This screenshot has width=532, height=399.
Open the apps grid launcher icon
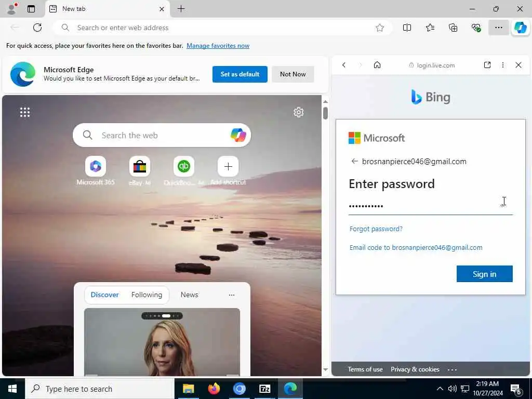25,112
